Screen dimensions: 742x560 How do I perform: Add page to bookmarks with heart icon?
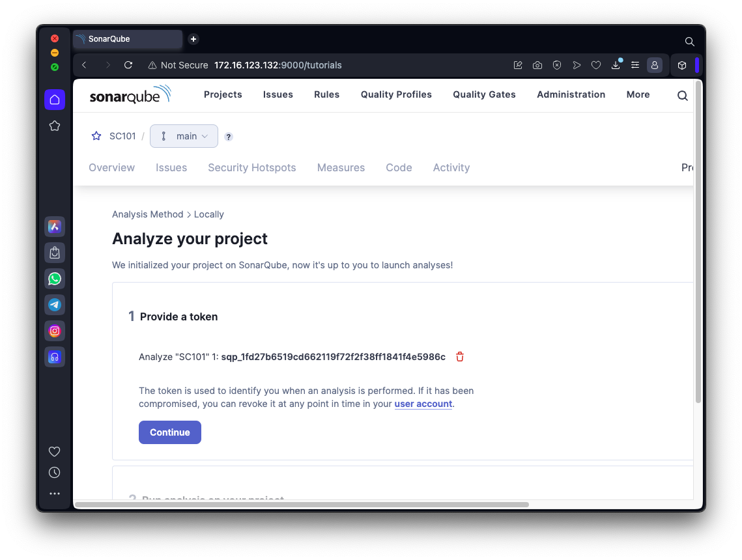pos(596,65)
